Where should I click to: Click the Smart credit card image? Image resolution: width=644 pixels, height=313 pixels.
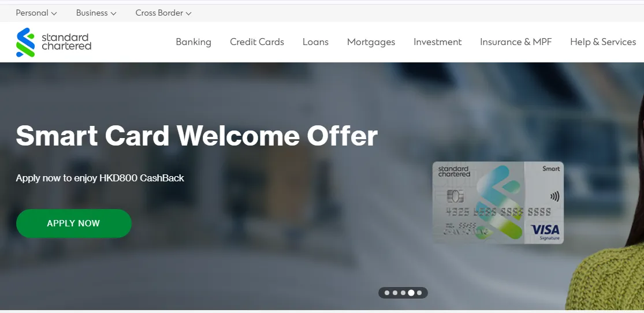coord(498,203)
